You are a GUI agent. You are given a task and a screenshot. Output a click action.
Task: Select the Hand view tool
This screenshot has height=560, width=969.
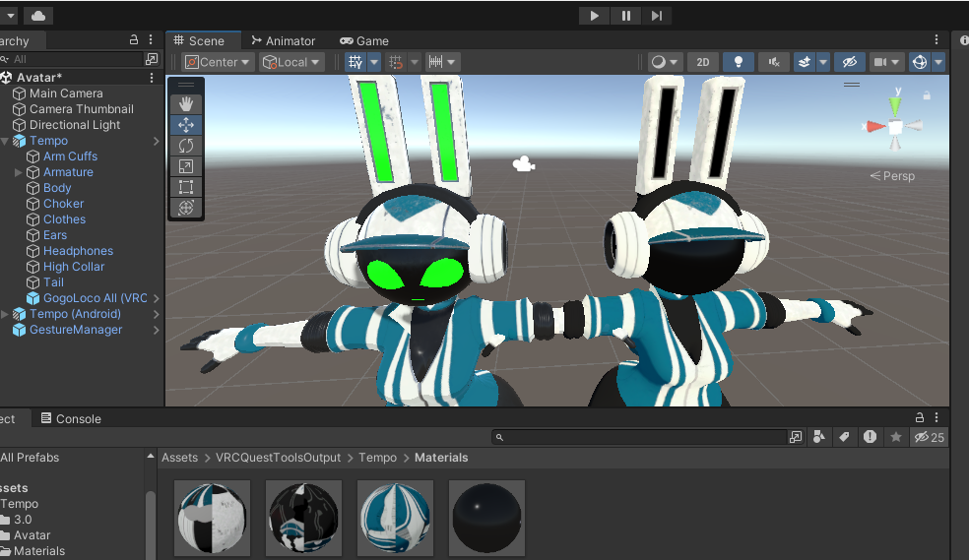186,103
